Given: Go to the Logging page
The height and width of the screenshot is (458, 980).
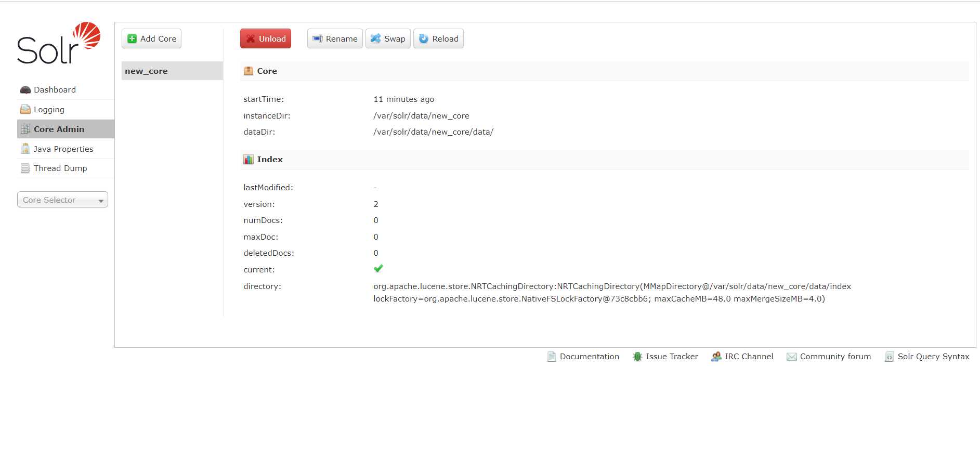Looking at the screenshot, I should tap(66, 110).
